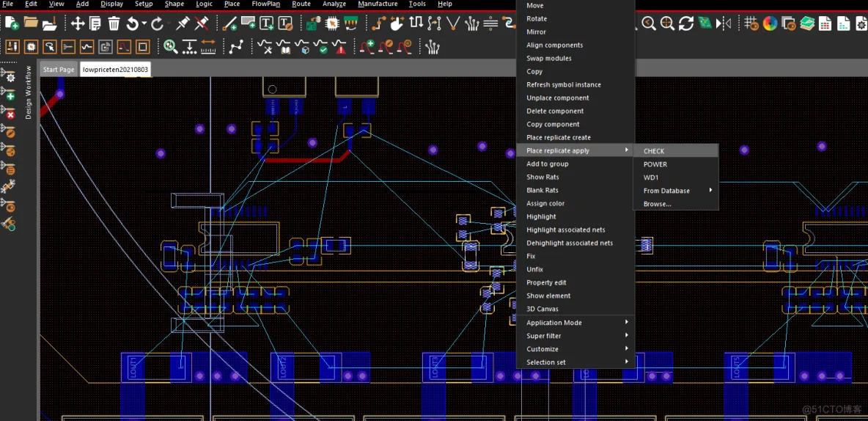Select Assign color from context menu

click(x=575, y=203)
